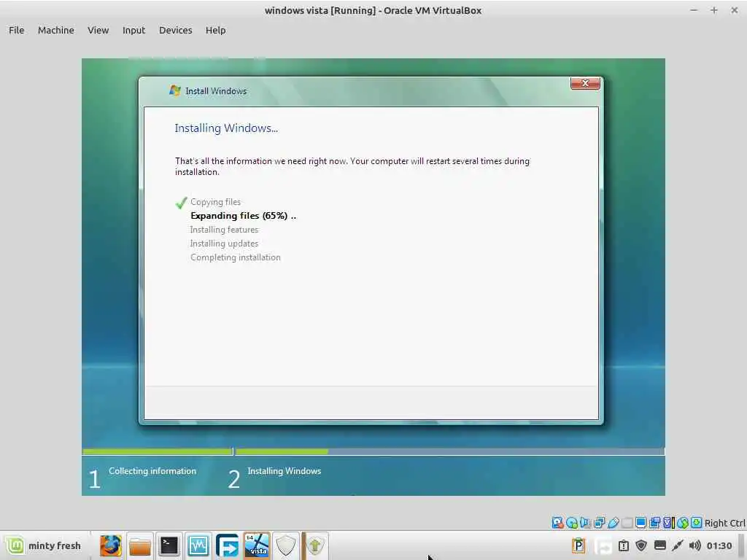Image resolution: width=747 pixels, height=560 pixels.
Task: Click the USB devices indicator in VirtualBox status bar
Action: (613, 523)
